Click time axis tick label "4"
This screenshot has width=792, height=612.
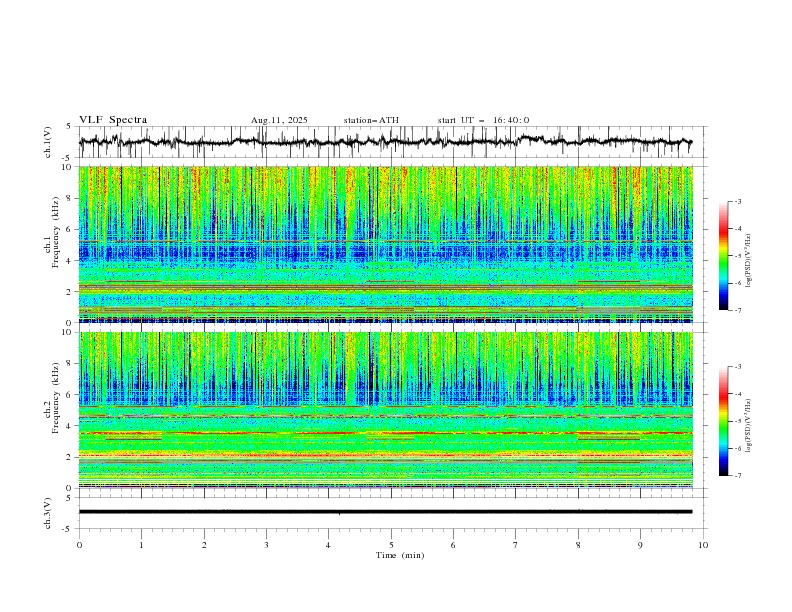328,545
